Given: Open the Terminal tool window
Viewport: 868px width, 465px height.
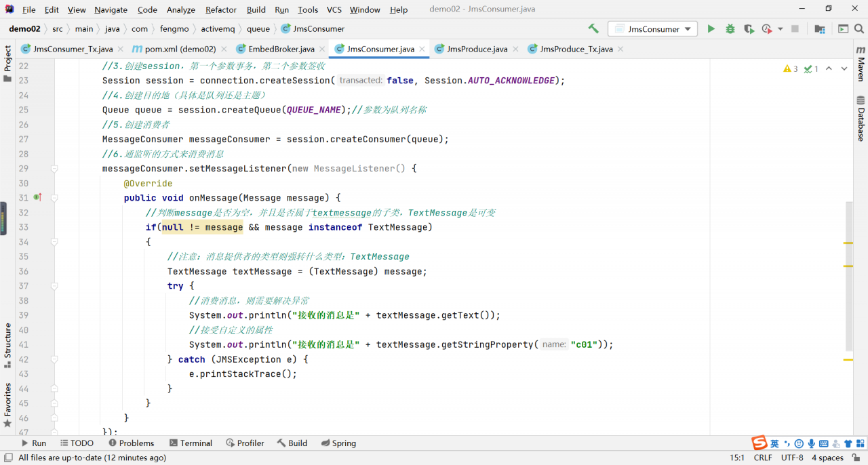Looking at the screenshot, I should click(191, 443).
